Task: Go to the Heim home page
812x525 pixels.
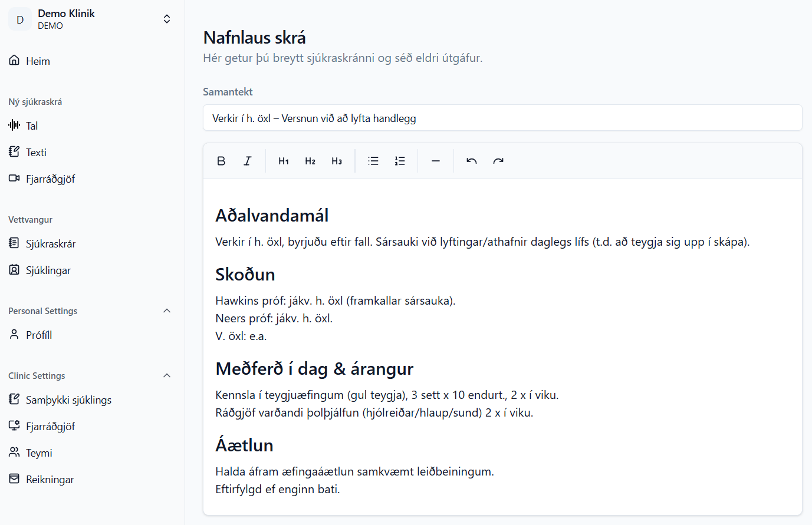Action: pos(38,61)
